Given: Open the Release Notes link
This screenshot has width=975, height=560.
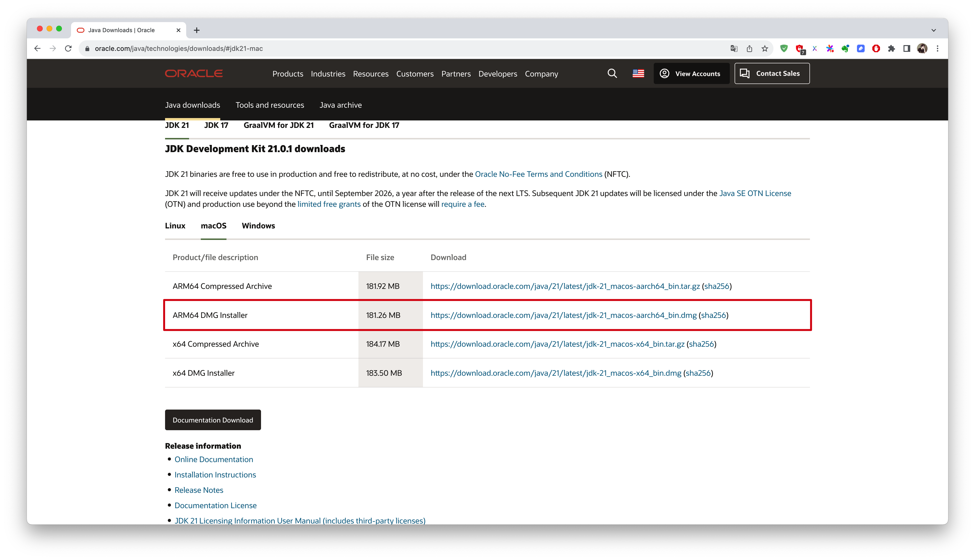Looking at the screenshot, I should tap(199, 490).
